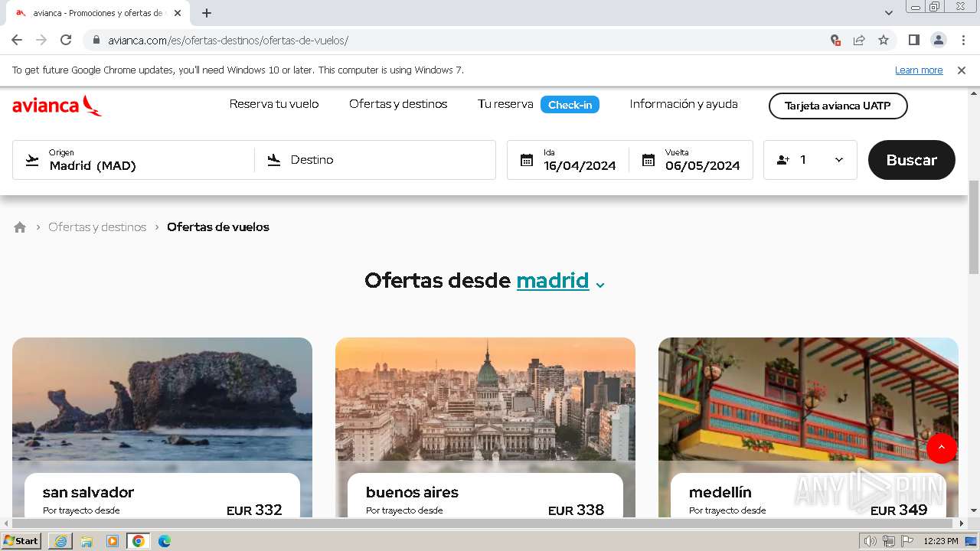The width and height of the screenshot is (980, 551).
Task: Open new browser tab
Action: pyautogui.click(x=207, y=13)
